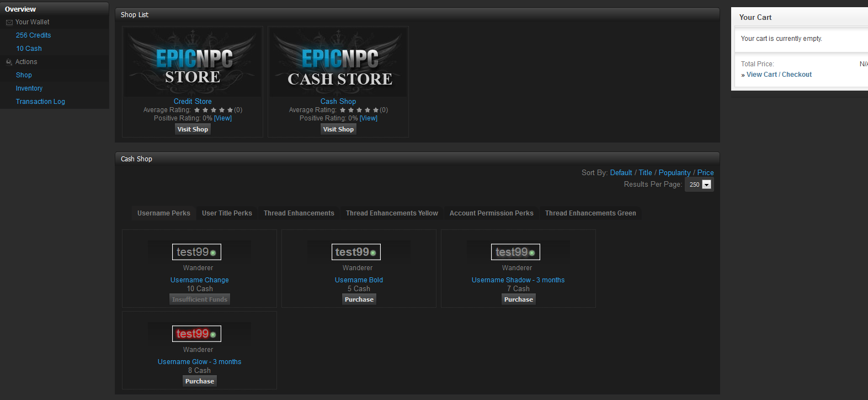Open the EpicNPC Store banner image
The height and width of the screenshot is (400, 868).
click(x=193, y=62)
